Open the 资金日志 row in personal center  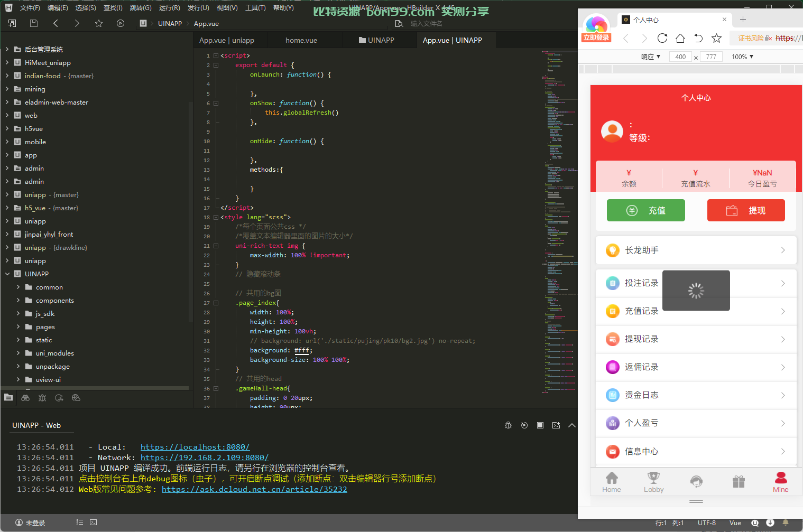[696, 395]
